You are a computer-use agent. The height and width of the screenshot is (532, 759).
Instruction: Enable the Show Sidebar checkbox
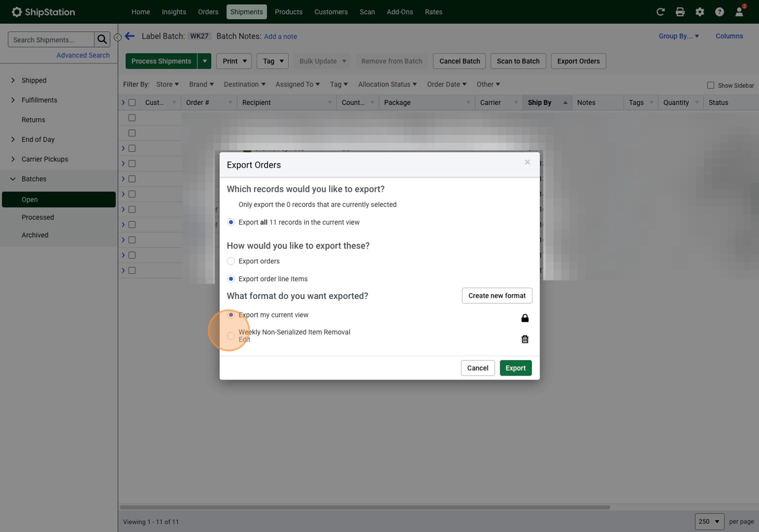click(710, 85)
